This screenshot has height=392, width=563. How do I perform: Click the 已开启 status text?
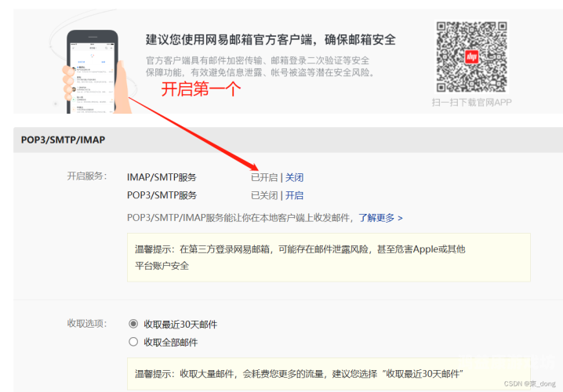pyautogui.click(x=264, y=177)
